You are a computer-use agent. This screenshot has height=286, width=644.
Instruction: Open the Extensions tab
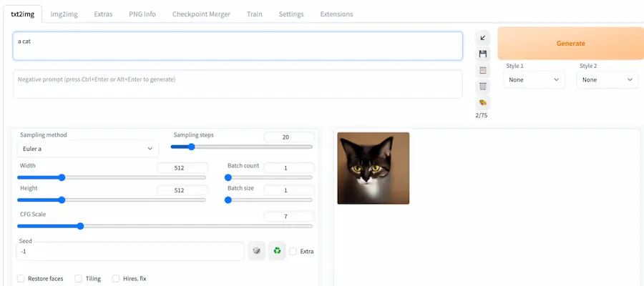click(x=336, y=14)
